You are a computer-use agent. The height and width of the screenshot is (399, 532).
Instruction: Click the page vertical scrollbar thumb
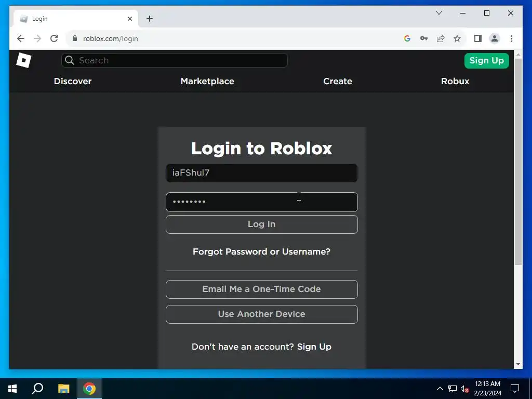[518, 162]
